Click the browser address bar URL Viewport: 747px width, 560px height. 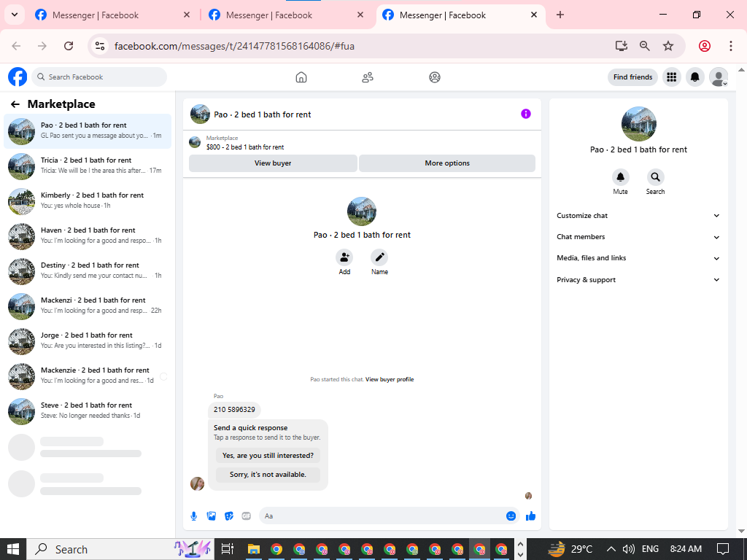coord(234,46)
